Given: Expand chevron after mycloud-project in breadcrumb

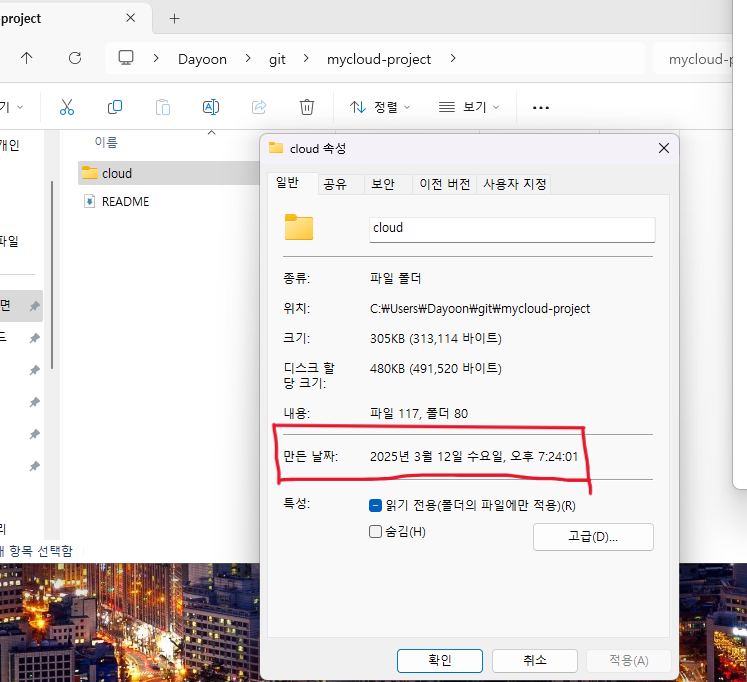Looking at the screenshot, I should click(453, 59).
